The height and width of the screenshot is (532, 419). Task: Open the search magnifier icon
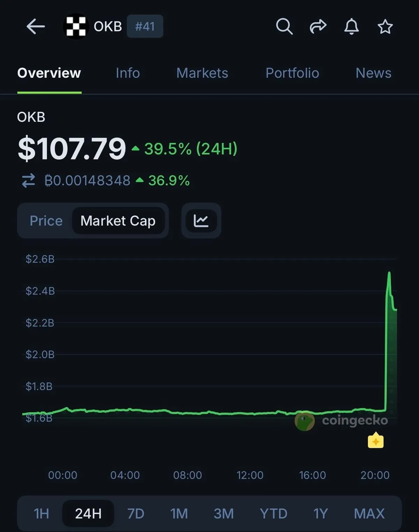pyautogui.click(x=284, y=27)
